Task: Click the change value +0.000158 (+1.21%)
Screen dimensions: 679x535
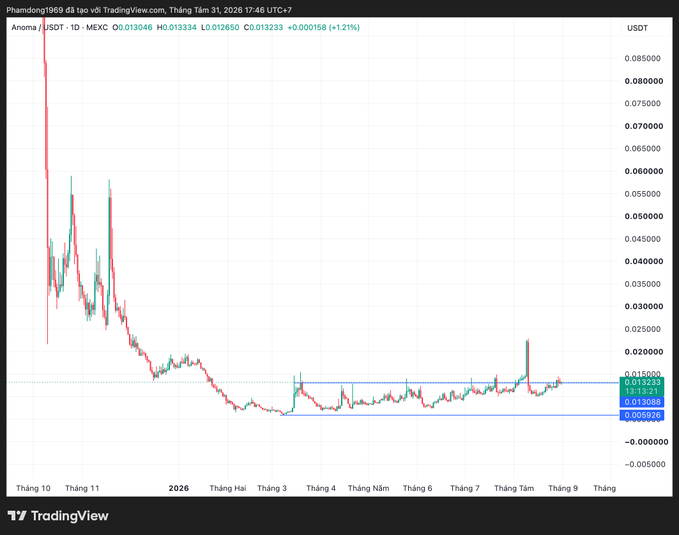Action: (x=323, y=27)
